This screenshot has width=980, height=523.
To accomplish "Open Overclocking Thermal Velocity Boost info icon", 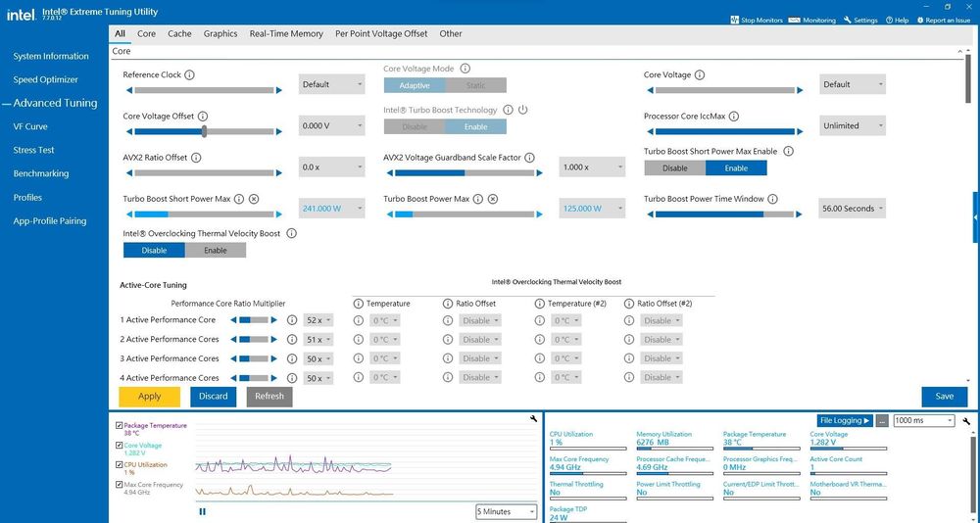I will [291, 233].
